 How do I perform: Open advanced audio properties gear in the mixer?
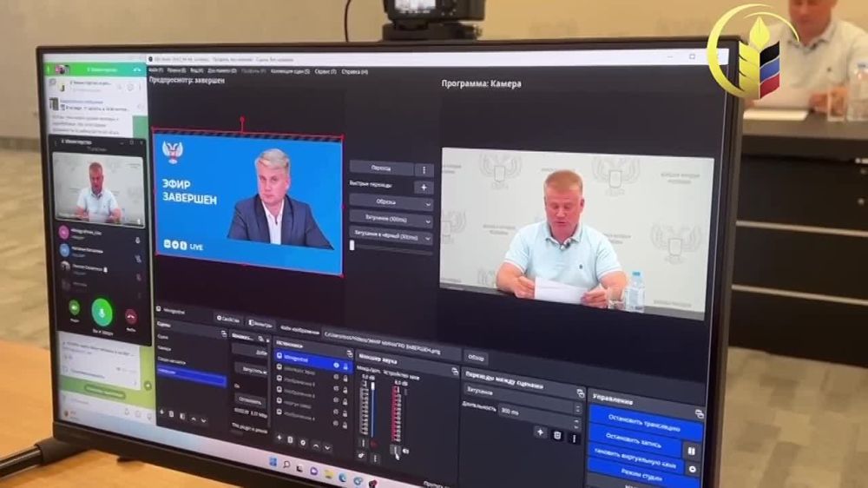pos(361,455)
